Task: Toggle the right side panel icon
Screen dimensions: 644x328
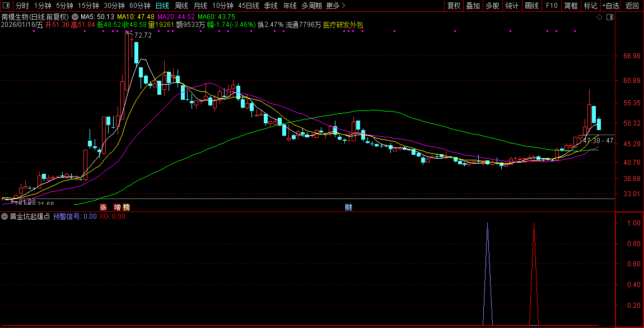Action: [x=610, y=17]
